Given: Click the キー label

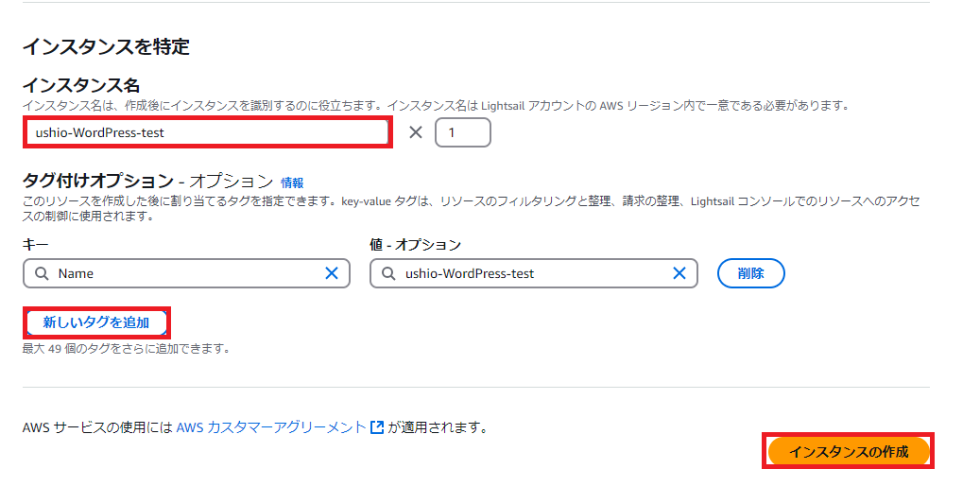Looking at the screenshot, I should pyautogui.click(x=35, y=245).
